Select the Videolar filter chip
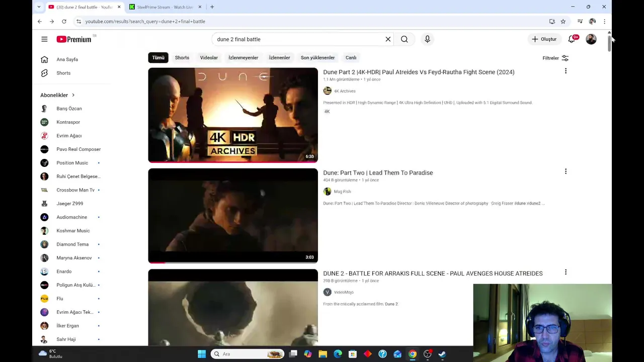644x362 pixels. coord(209,58)
